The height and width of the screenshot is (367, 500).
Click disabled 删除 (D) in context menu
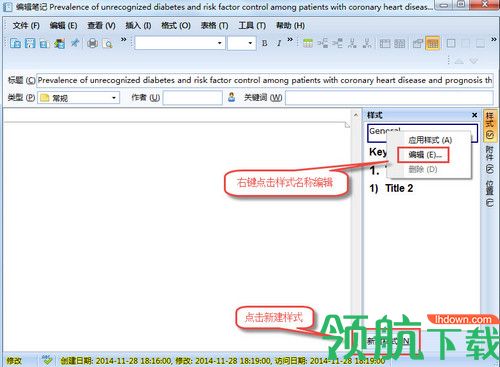(x=423, y=170)
